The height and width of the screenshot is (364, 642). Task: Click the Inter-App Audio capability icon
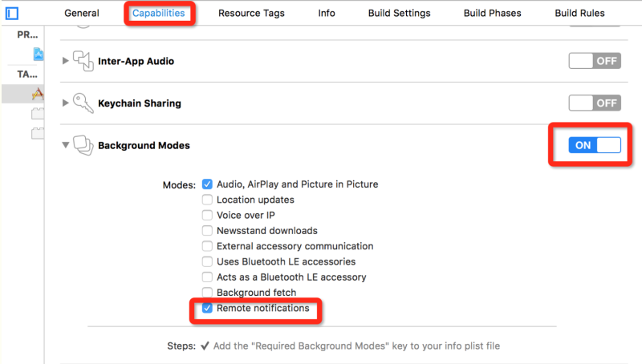[83, 61]
